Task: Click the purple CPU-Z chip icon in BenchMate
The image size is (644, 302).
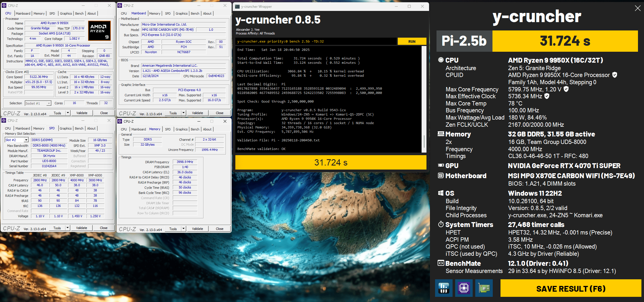Action: tap(464, 288)
